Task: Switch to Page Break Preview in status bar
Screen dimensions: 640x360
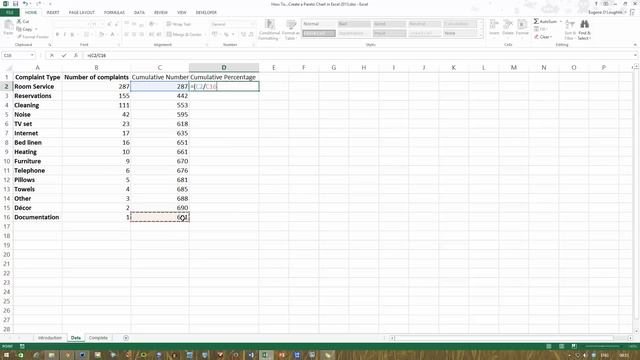Action: coord(574,346)
